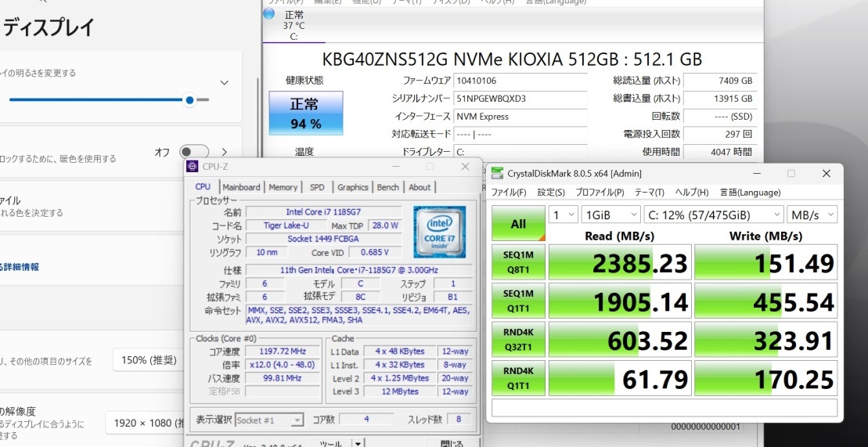The width and height of the screenshot is (868, 447).
Task: Click the 170.25 random write result
Action: pos(766,378)
